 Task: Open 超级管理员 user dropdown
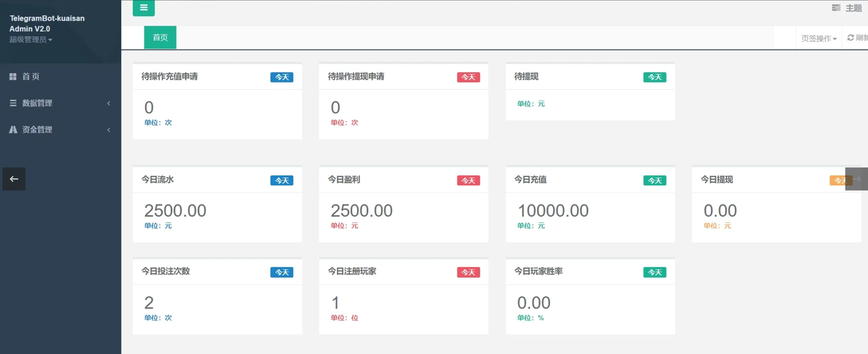tap(31, 39)
